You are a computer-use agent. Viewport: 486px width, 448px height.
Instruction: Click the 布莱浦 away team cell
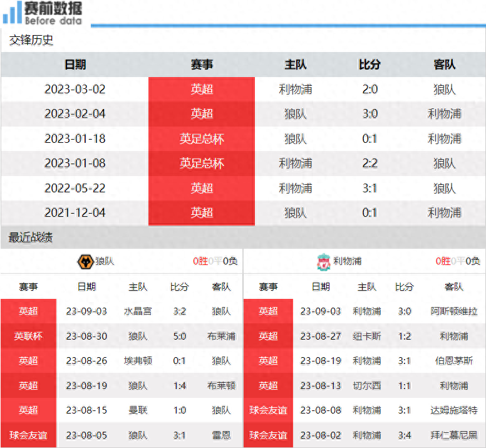tap(221, 336)
